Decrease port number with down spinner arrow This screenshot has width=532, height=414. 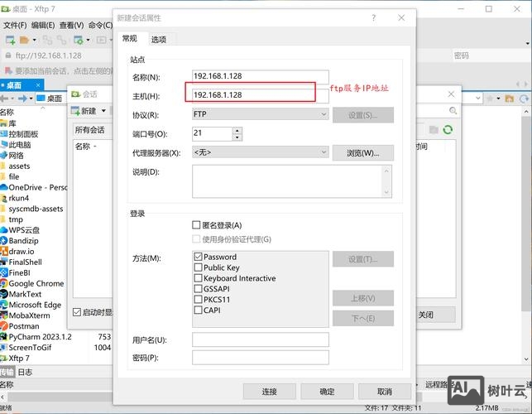(x=237, y=137)
